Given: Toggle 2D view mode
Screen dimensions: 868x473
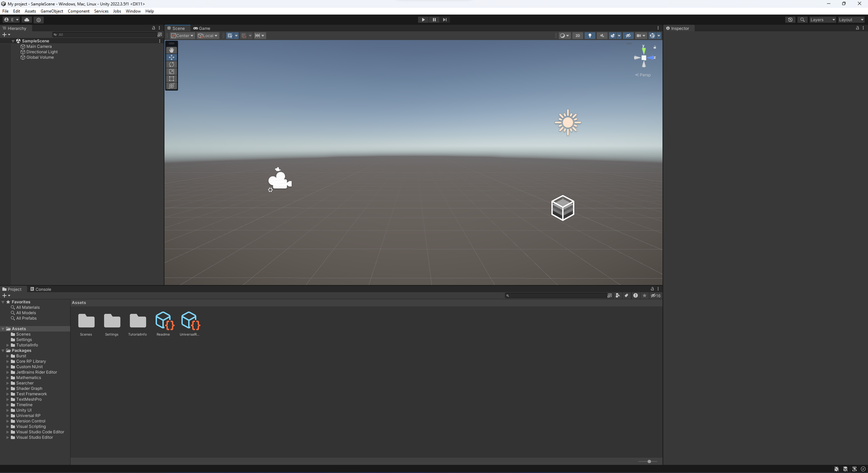Looking at the screenshot, I should tap(578, 36).
